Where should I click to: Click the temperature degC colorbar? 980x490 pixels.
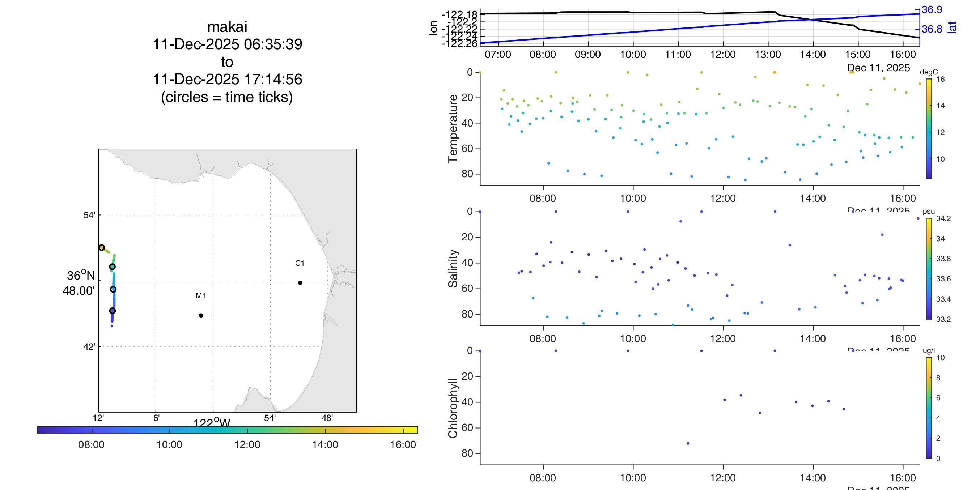929,129
